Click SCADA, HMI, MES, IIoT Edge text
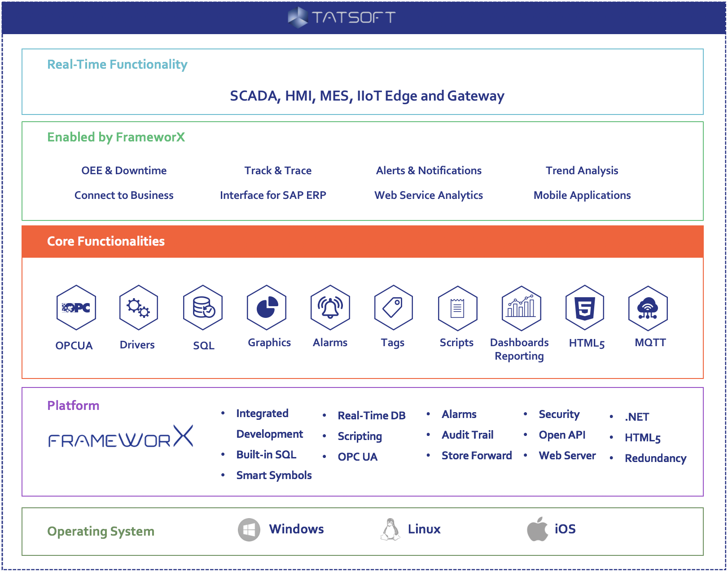 [367, 96]
